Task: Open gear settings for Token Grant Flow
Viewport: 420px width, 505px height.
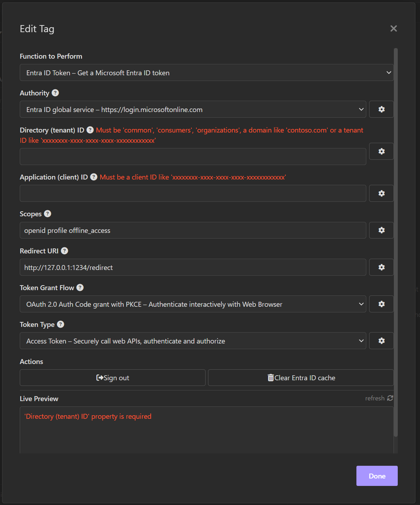Action: [x=381, y=304]
